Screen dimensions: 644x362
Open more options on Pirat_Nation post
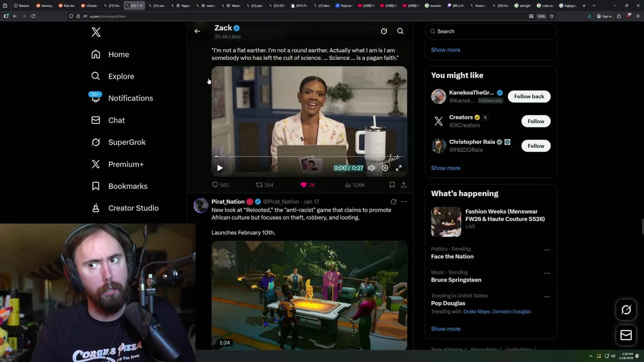click(x=404, y=202)
